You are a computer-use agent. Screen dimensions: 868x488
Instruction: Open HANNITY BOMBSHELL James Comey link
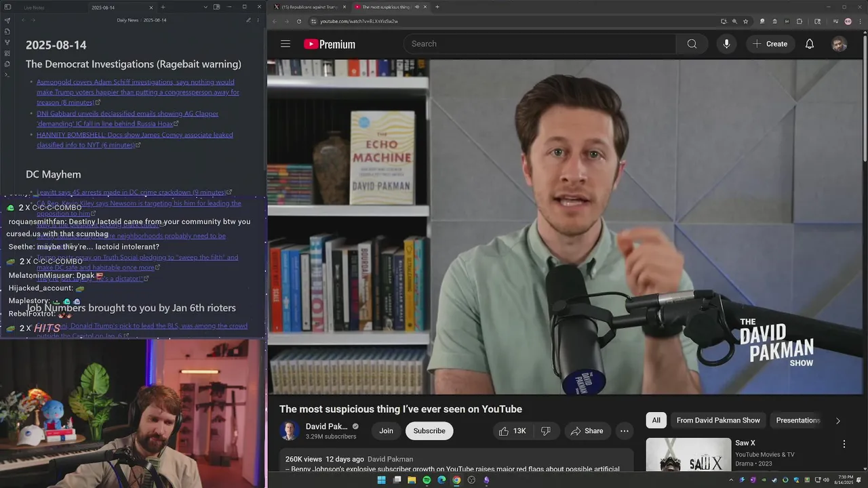tap(134, 140)
